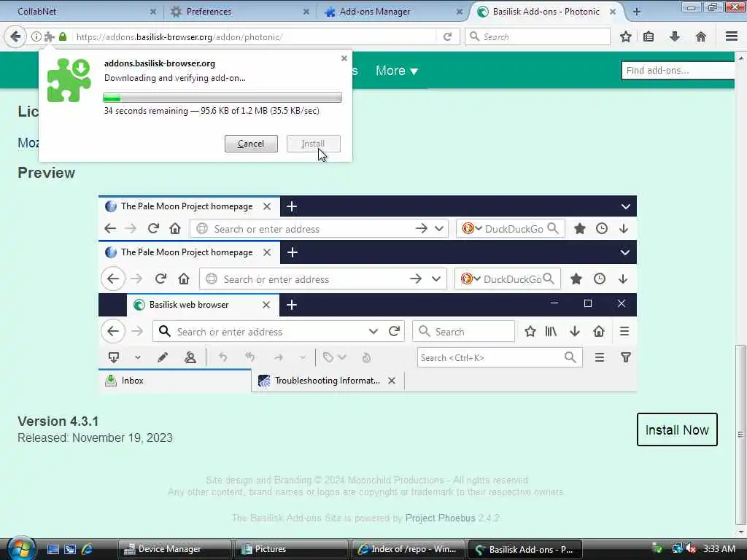Launch Internet Explorer from quick launch
This screenshot has width=747, height=560.
click(x=87, y=549)
